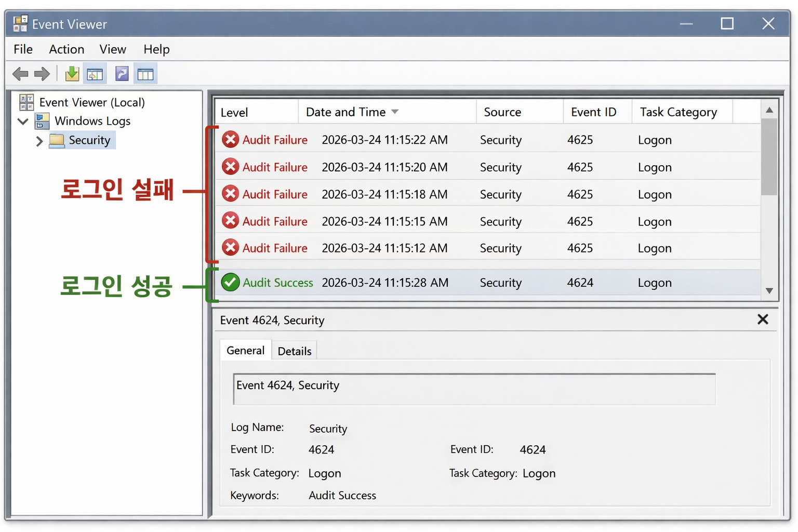Expand the Security log tree node
This screenshot has width=798, height=532.
39,141
